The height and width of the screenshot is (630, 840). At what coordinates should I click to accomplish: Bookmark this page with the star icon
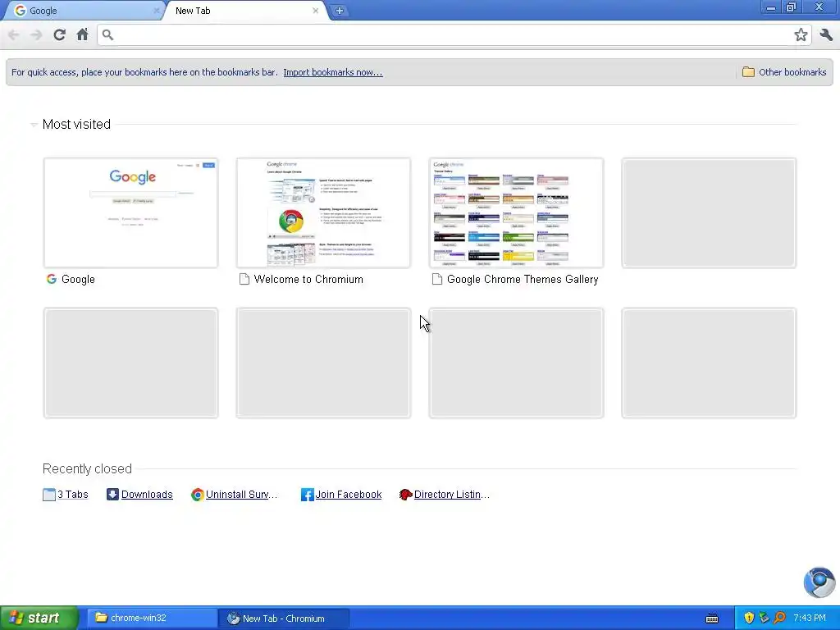pyautogui.click(x=801, y=34)
